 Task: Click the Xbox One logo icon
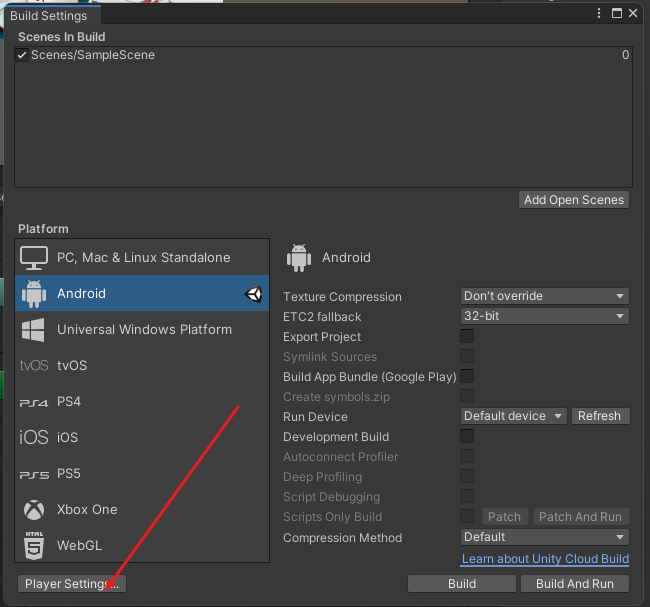[34, 510]
